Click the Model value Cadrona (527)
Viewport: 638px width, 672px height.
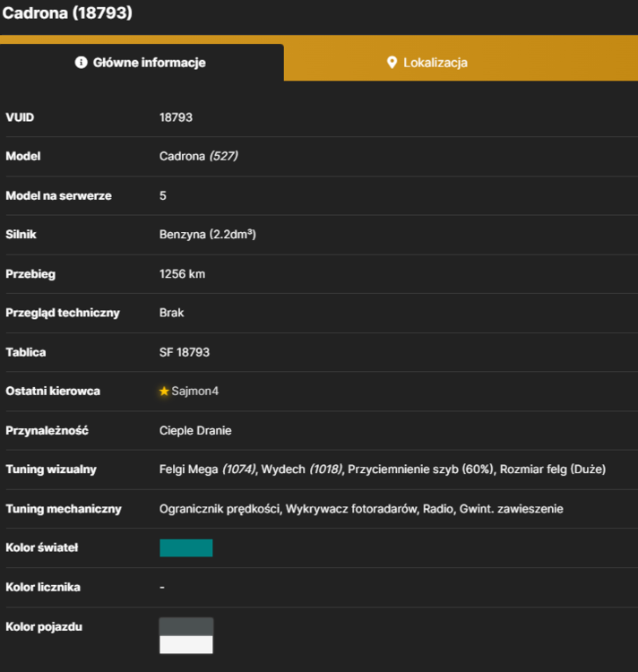(x=198, y=156)
